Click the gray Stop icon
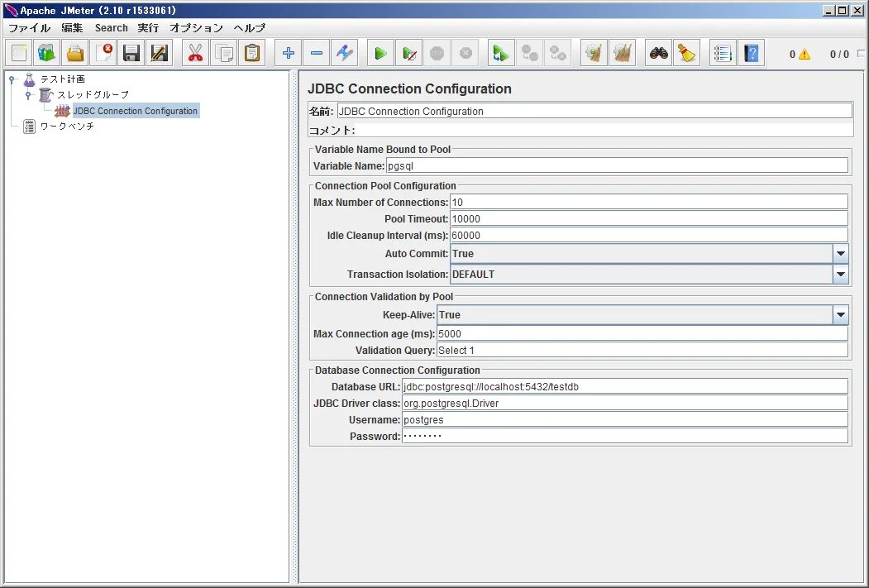 (x=437, y=53)
